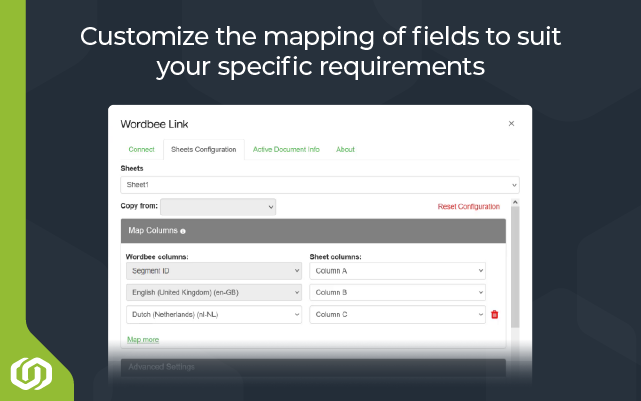Switch to the Connect tab

pyautogui.click(x=141, y=149)
